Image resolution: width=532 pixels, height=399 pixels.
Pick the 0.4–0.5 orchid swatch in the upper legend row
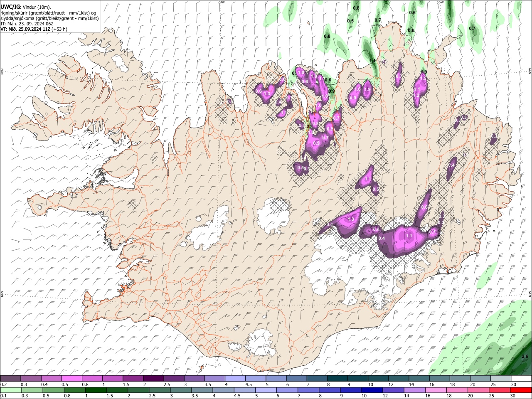52,379
